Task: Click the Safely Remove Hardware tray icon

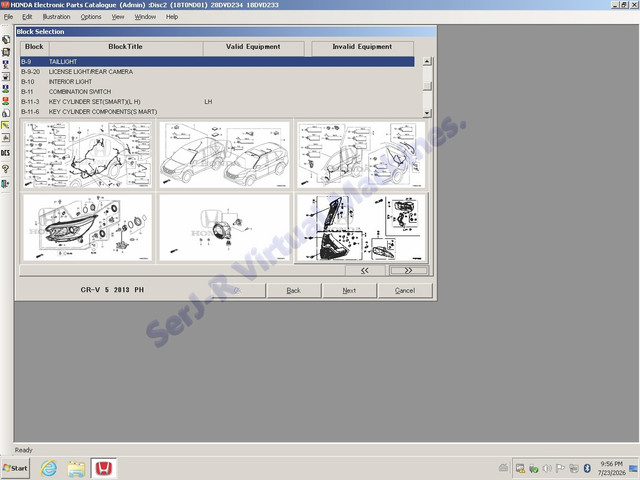Action: [x=533, y=469]
